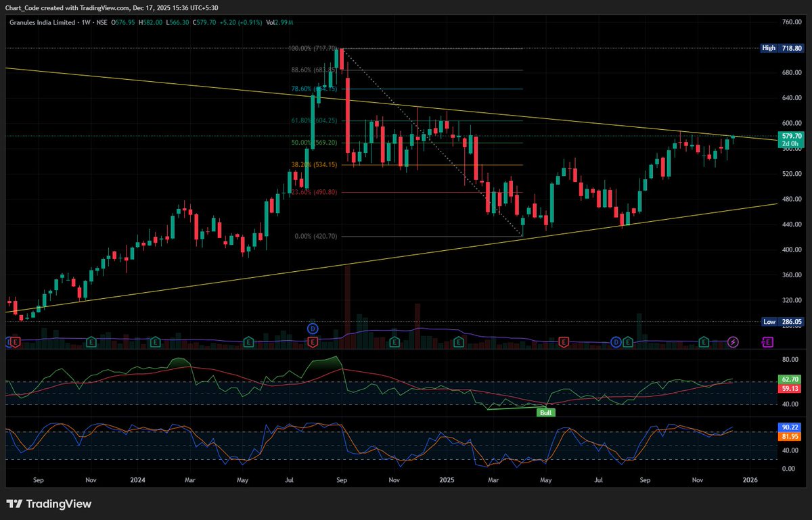
Task: Click the TradingView logo icon
Action: tap(14, 504)
